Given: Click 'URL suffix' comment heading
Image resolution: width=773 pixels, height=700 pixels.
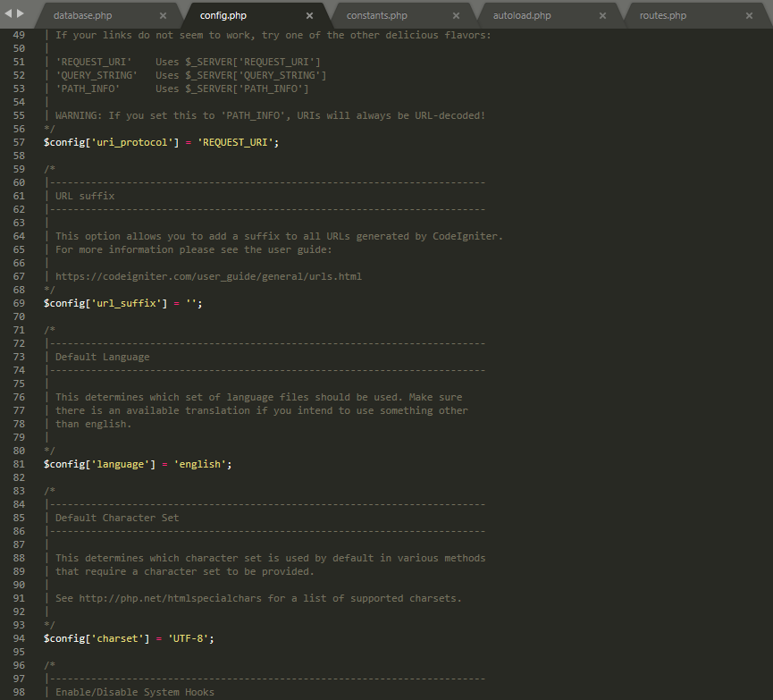Looking at the screenshot, I should coord(85,196).
